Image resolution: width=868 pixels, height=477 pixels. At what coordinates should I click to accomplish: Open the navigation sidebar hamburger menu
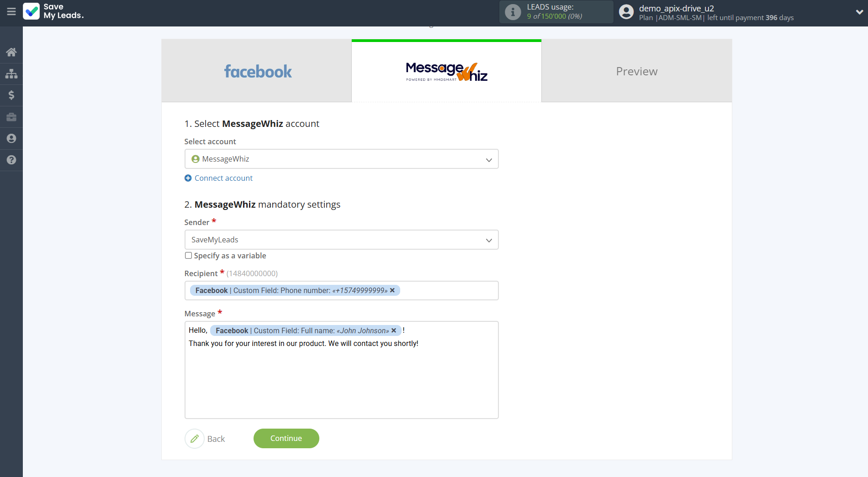pos(11,12)
